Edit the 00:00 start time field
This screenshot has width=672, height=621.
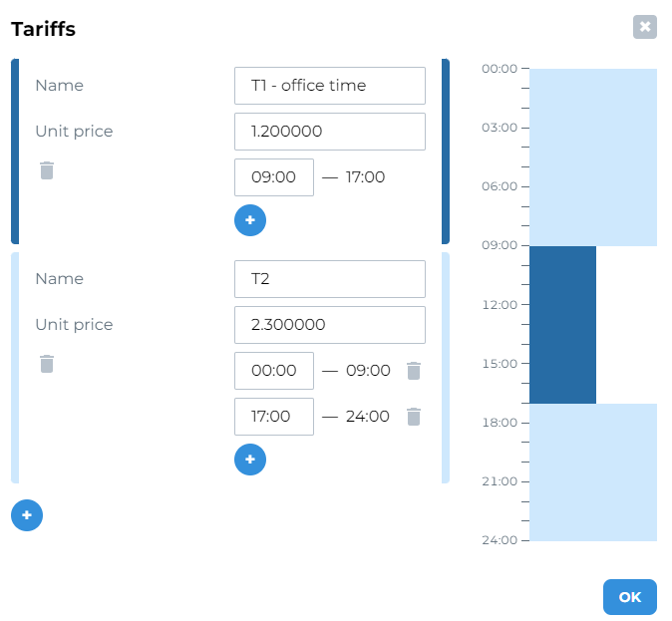click(274, 371)
